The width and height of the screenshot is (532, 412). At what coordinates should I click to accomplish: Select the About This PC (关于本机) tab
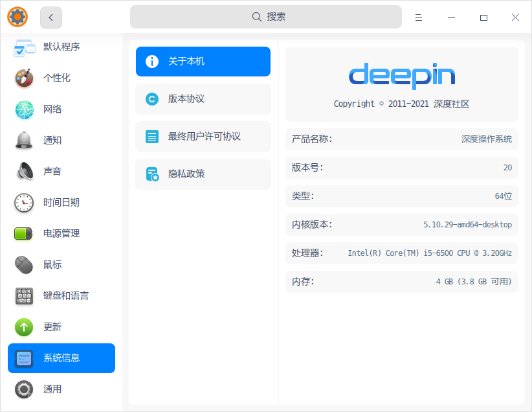click(x=203, y=62)
